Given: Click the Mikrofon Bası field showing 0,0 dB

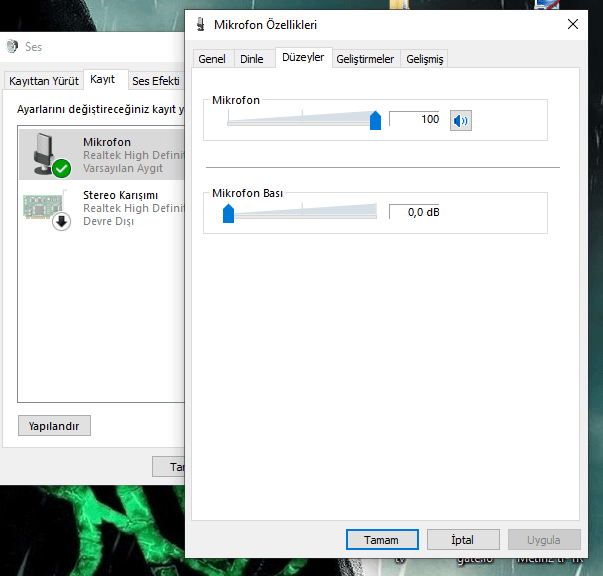Looking at the screenshot, I should click(x=414, y=212).
